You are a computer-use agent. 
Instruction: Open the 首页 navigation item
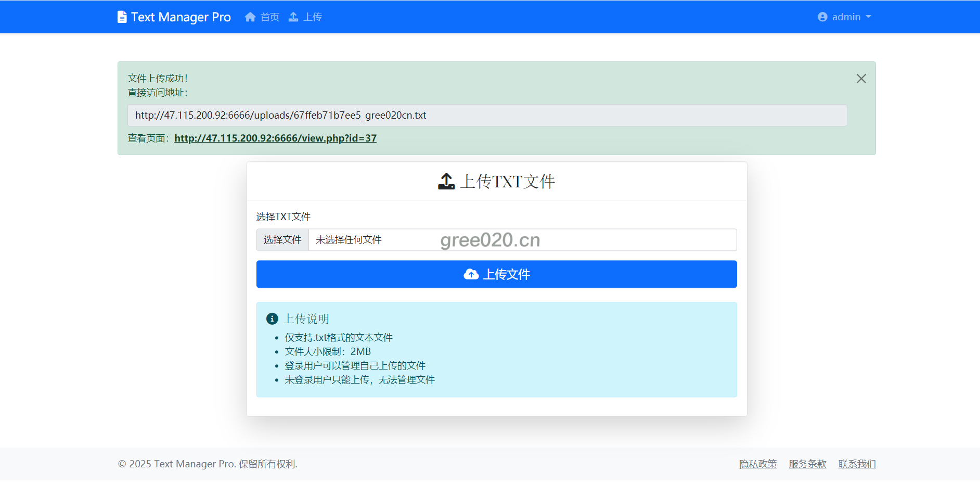(269, 17)
